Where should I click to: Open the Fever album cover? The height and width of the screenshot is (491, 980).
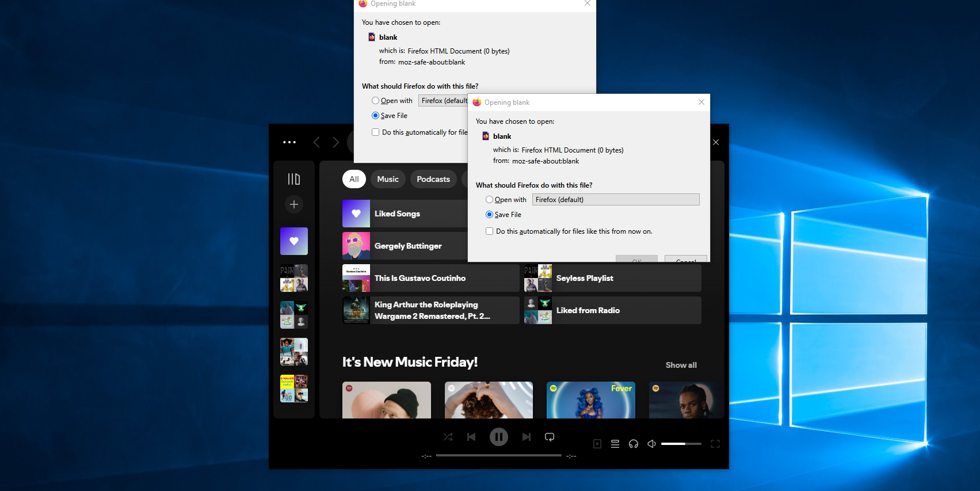pos(591,400)
